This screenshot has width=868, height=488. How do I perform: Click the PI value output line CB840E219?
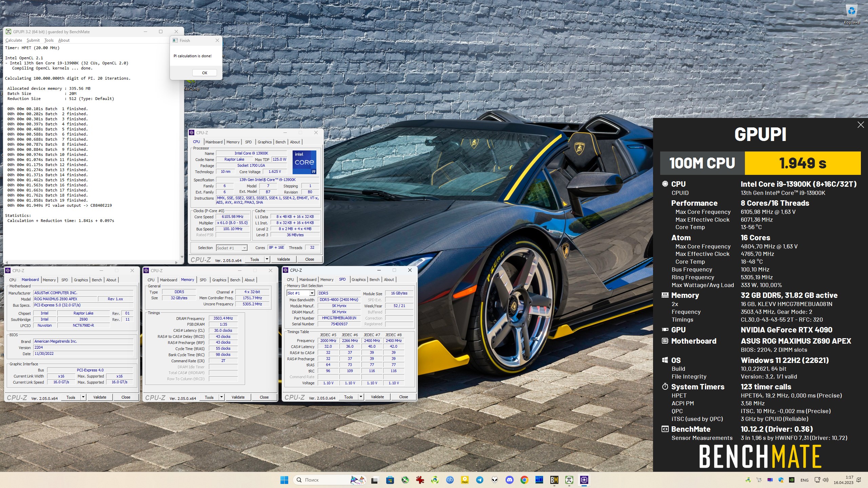pyautogui.click(x=60, y=205)
